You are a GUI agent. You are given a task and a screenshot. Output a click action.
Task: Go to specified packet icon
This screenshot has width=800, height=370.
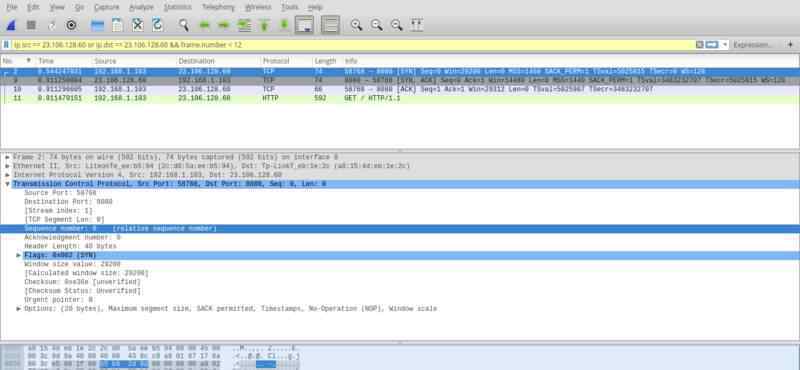coord(244,25)
